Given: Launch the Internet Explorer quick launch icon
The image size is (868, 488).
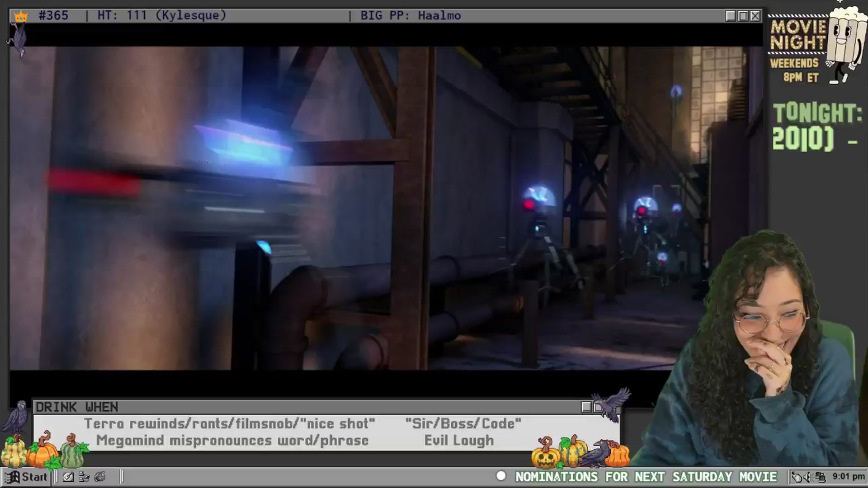Looking at the screenshot, I should coord(100,477).
